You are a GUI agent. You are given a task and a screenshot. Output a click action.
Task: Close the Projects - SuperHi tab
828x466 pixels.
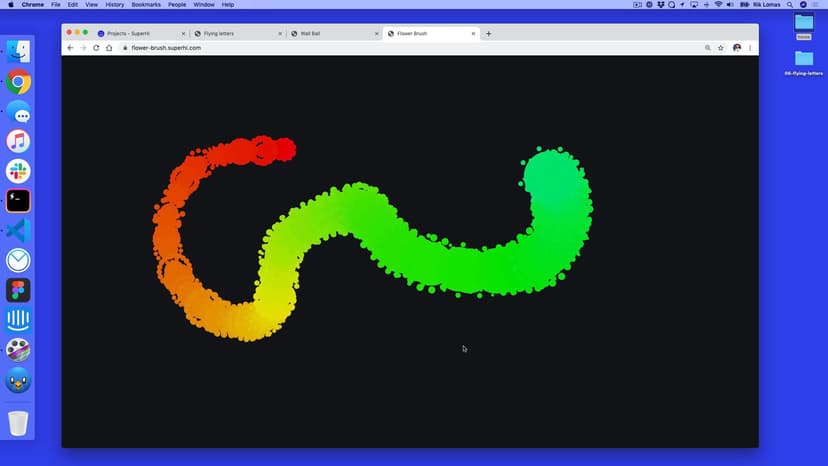tap(183, 34)
